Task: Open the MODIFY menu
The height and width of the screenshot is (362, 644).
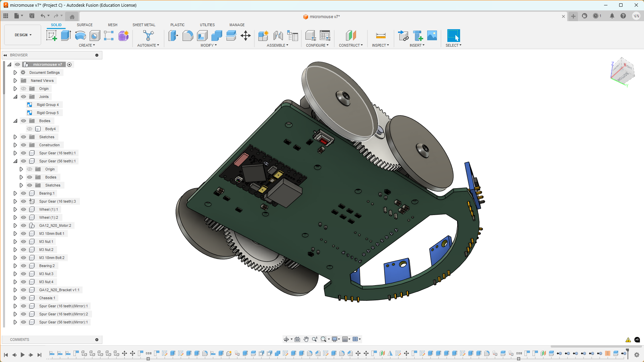Action: (x=208, y=45)
